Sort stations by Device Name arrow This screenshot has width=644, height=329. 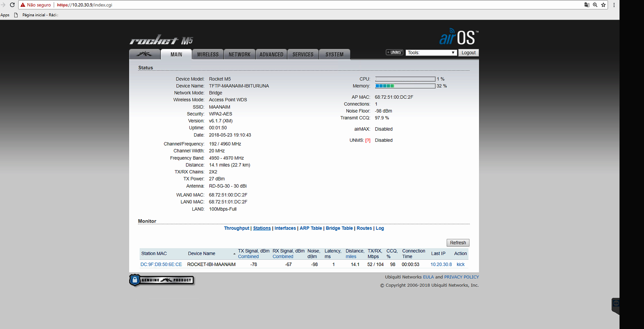[x=234, y=254]
